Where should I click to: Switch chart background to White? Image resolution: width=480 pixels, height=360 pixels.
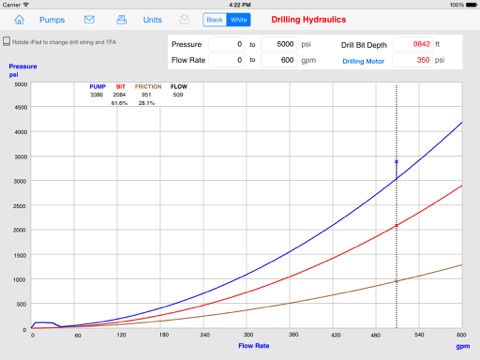(239, 20)
